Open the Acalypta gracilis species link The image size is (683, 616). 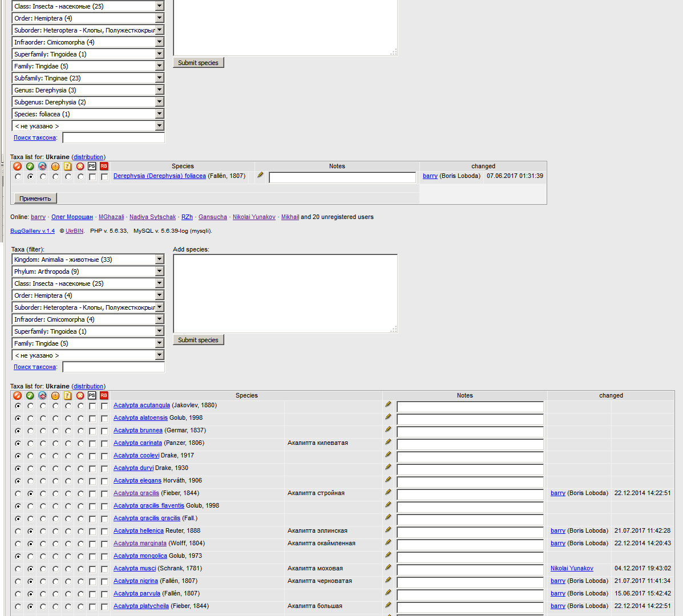[x=136, y=493]
